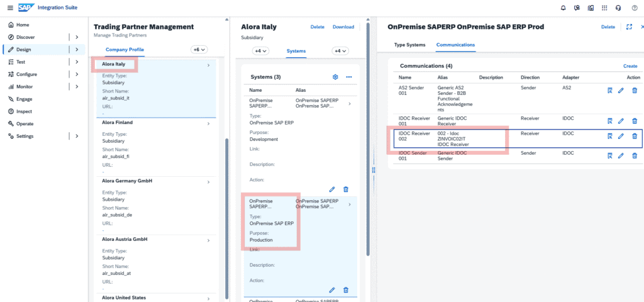Open the +4 dropdown right of Systems tab

click(340, 51)
